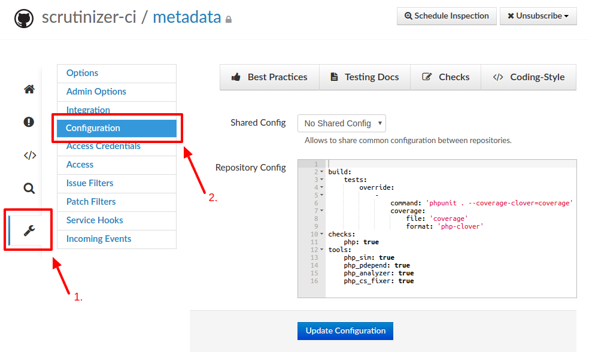The width and height of the screenshot is (589, 364).
Task: Click the php_cs_fixer: true line
Action: pos(379,281)
